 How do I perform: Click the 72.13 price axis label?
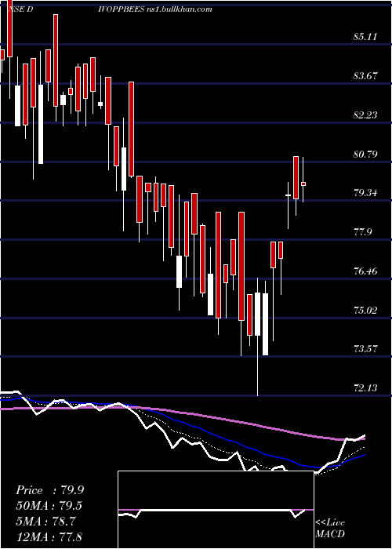tap(365, 387)
